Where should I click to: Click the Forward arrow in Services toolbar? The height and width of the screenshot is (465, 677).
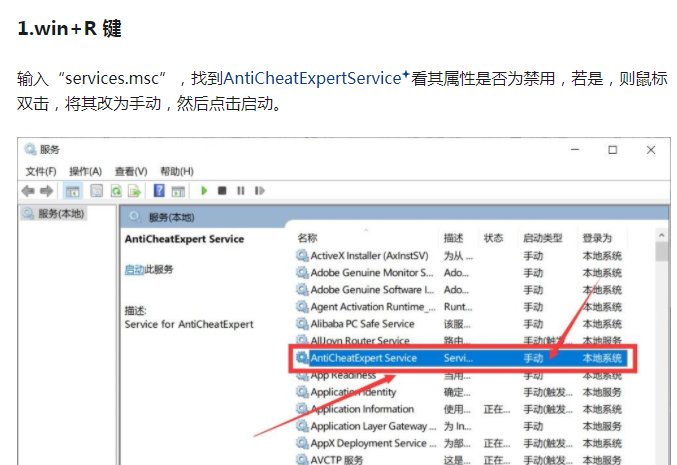[x=47, y=190]
